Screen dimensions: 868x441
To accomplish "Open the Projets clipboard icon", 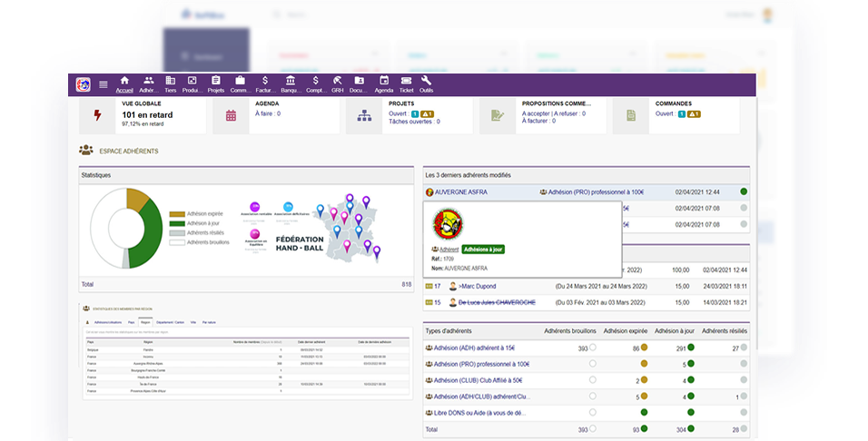I will (215, 81).
